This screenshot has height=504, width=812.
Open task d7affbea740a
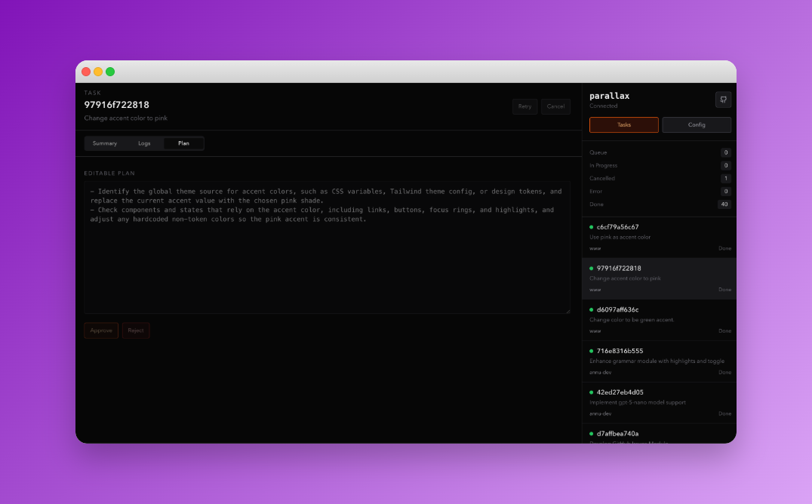click(x=660, y=434)
